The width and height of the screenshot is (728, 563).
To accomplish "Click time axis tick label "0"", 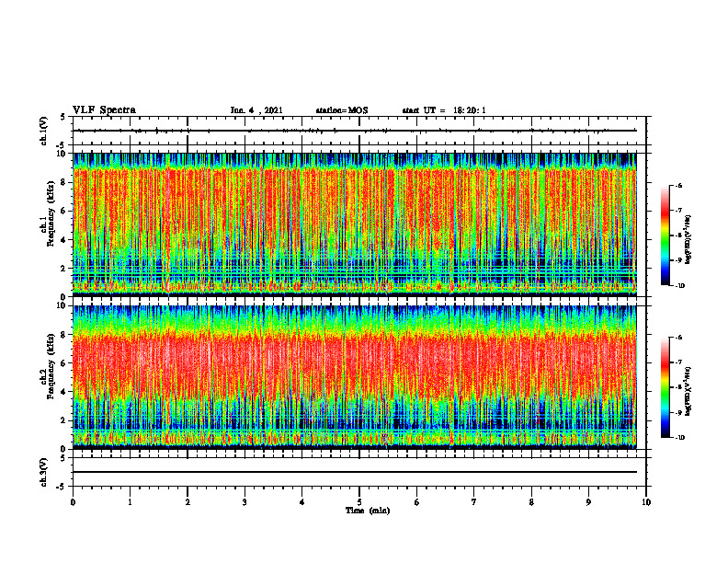I will tap(73, 502).
